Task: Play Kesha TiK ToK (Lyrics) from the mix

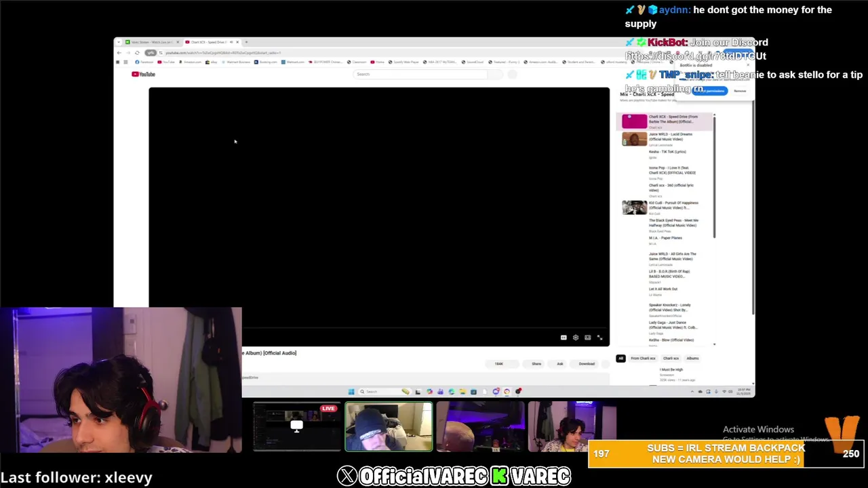Action: pyautogui.click(x=666, y=155)
